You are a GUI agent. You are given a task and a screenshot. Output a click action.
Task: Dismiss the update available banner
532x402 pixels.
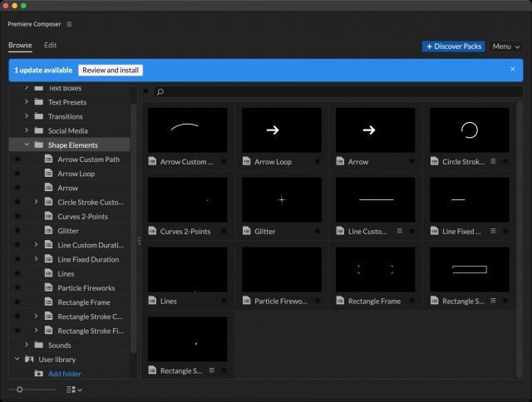[513, 70]
